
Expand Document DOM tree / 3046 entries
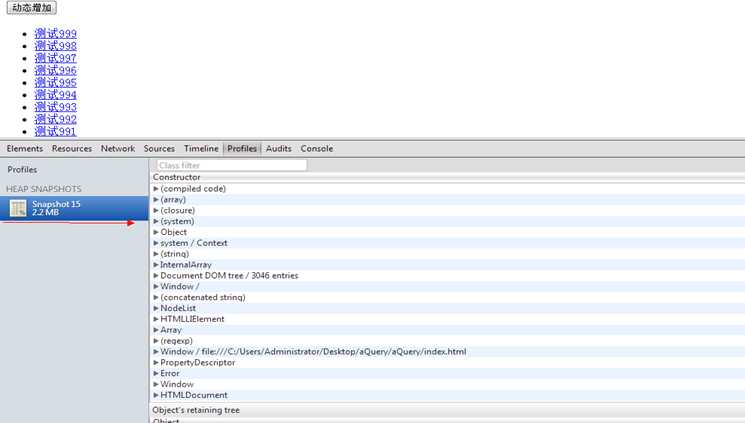[x=155, y=276]
